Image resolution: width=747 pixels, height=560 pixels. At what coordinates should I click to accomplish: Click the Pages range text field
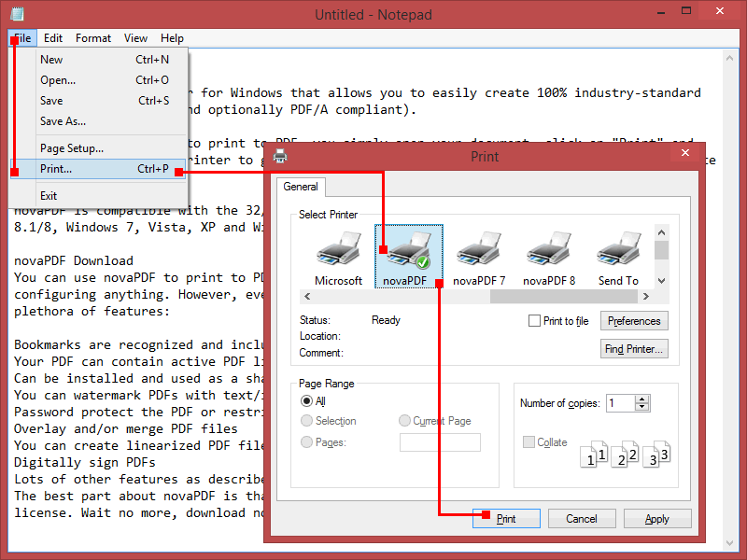(x=440, y=442)
